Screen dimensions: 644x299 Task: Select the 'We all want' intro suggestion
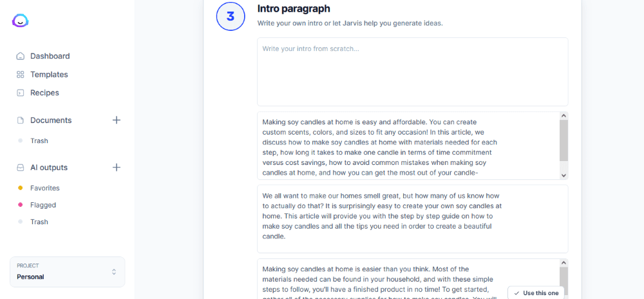point(412,218)
